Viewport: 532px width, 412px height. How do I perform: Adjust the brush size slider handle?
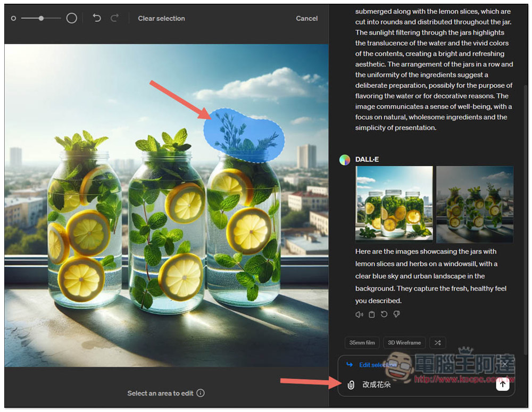(x=41, y=18)
